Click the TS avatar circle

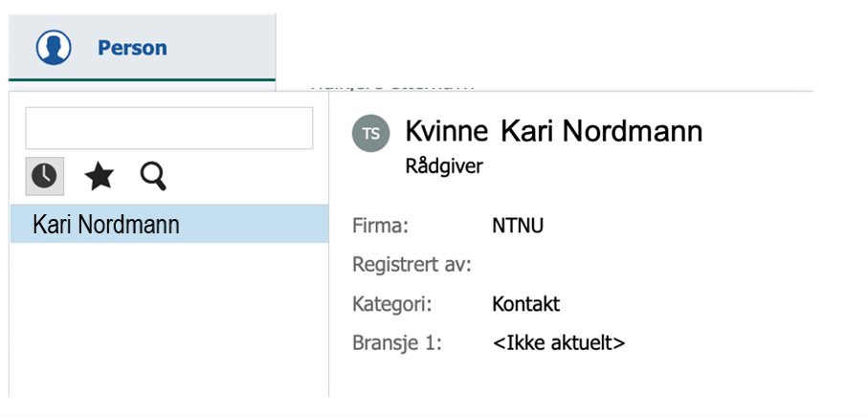tap(371, 133)
